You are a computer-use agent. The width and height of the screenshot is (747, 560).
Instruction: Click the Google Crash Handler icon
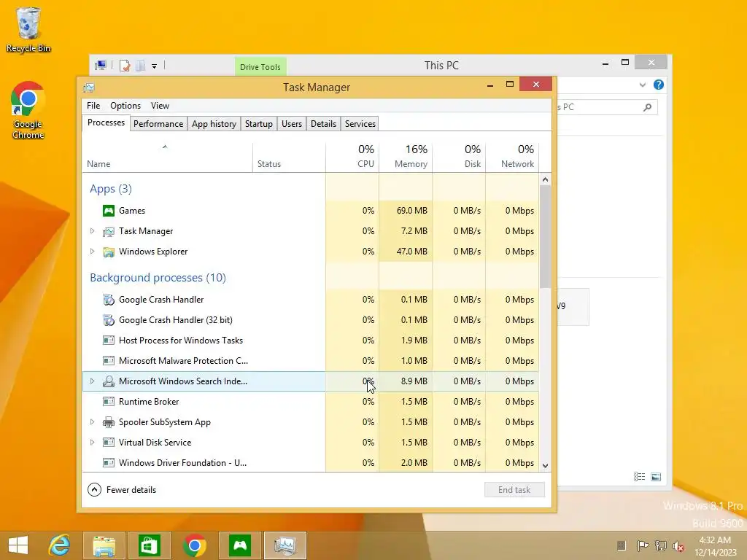(109, 300)
